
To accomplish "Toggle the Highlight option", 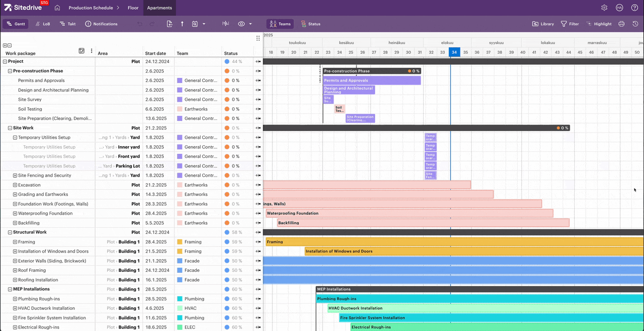I will 599,24.
